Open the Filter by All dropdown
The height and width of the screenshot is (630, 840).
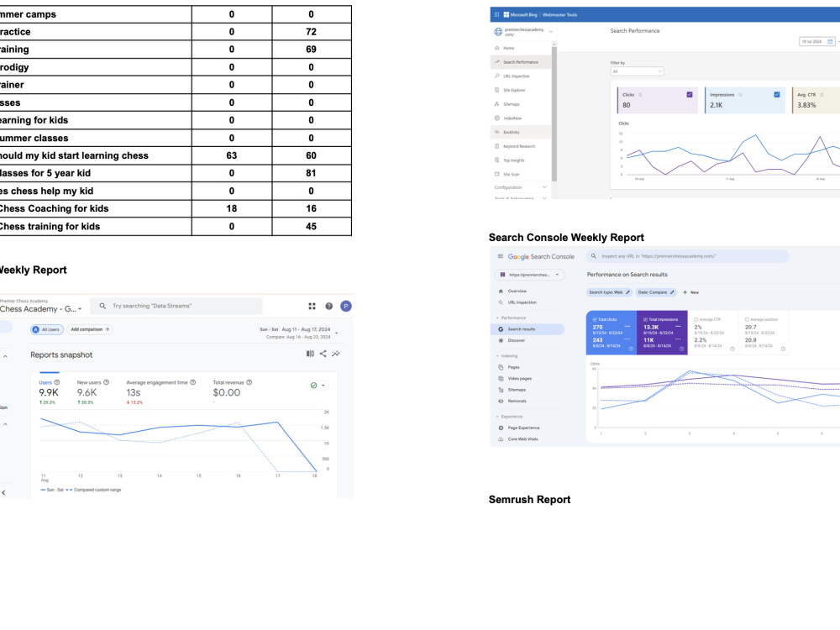pyautogui.click(x=637, y=71)
